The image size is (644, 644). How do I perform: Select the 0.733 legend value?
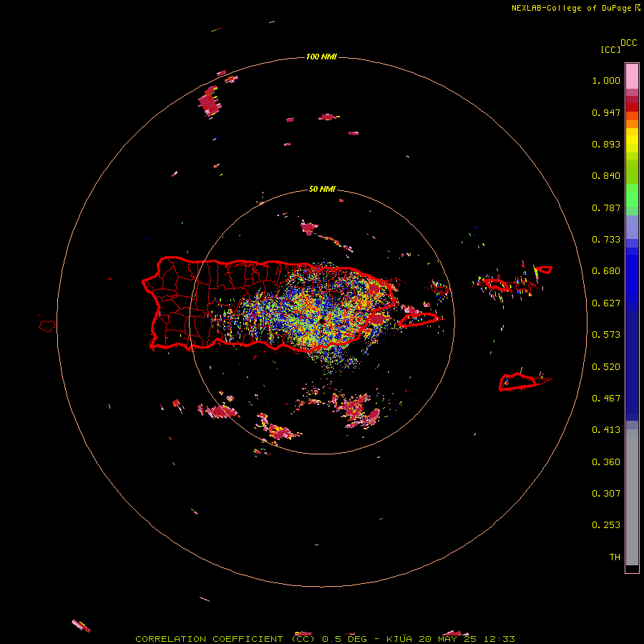(606, 240)
